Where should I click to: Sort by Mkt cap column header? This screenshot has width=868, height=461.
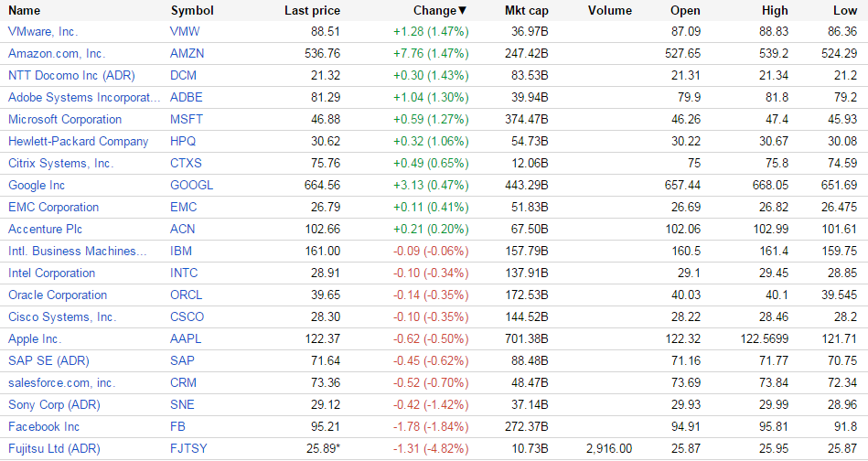click(x=526, y=10)
